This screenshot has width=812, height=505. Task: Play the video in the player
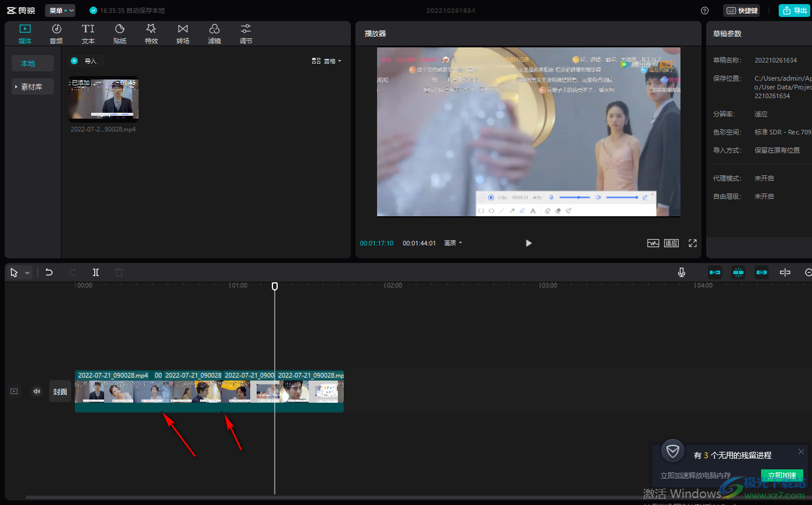528,243
